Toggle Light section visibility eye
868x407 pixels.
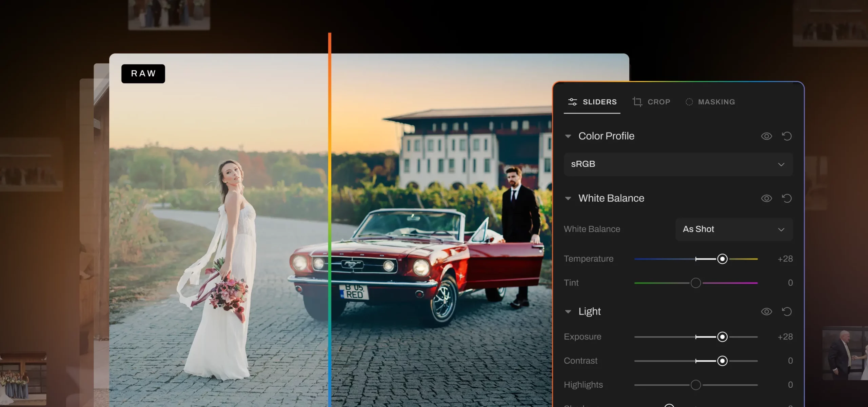click(x=766, y=311)
